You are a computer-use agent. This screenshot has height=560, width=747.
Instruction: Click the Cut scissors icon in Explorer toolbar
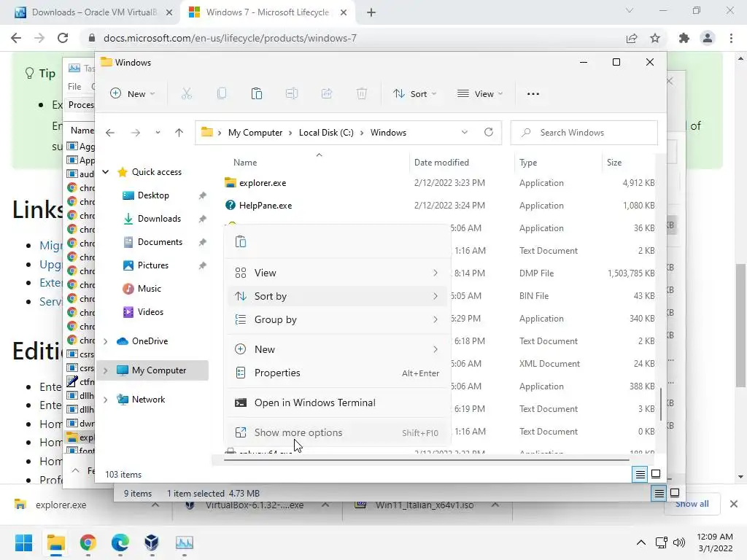[186, 94]
